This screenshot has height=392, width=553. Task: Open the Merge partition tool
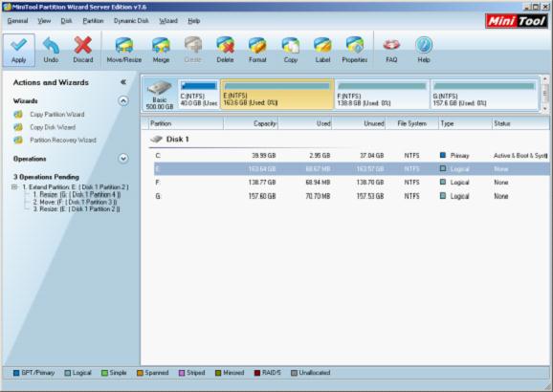161,46
